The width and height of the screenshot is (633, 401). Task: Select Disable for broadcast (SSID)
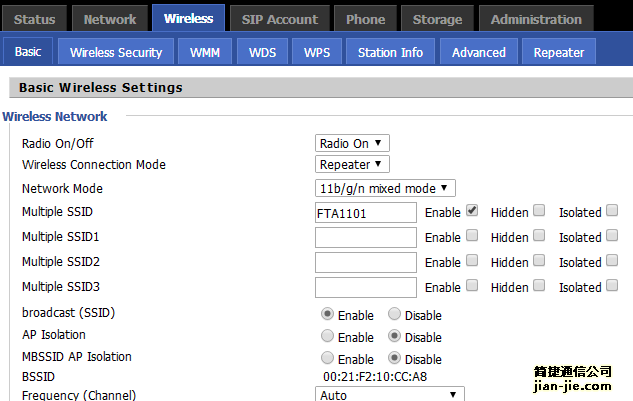[394, 314]
